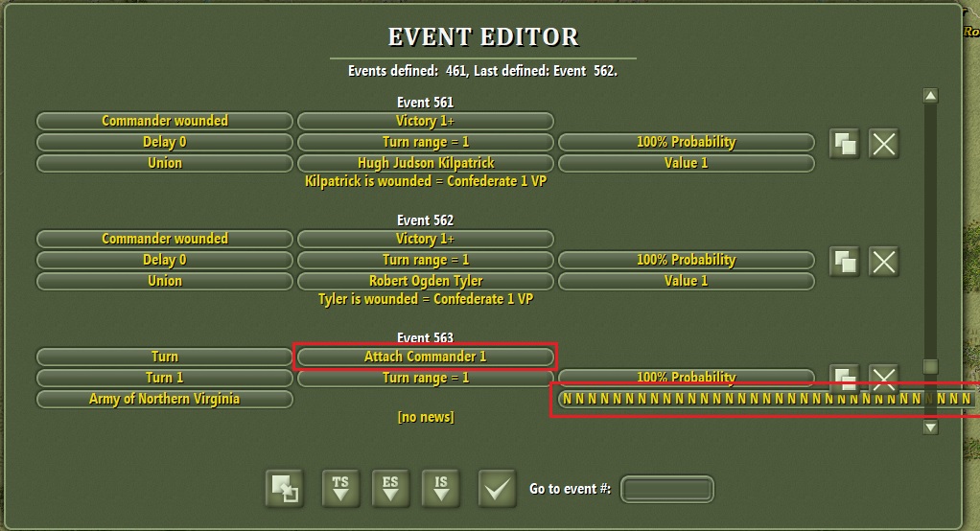The height and width of the screenshot is (531, 980).
Task: Open Event 562 Victory 1+ effect
Action: point(425,239)
